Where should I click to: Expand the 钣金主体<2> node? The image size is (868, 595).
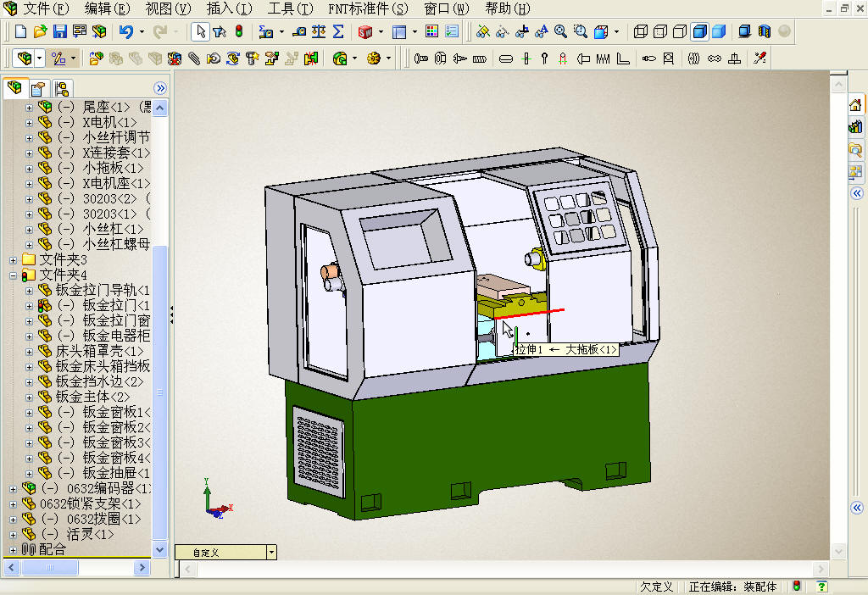29,398
